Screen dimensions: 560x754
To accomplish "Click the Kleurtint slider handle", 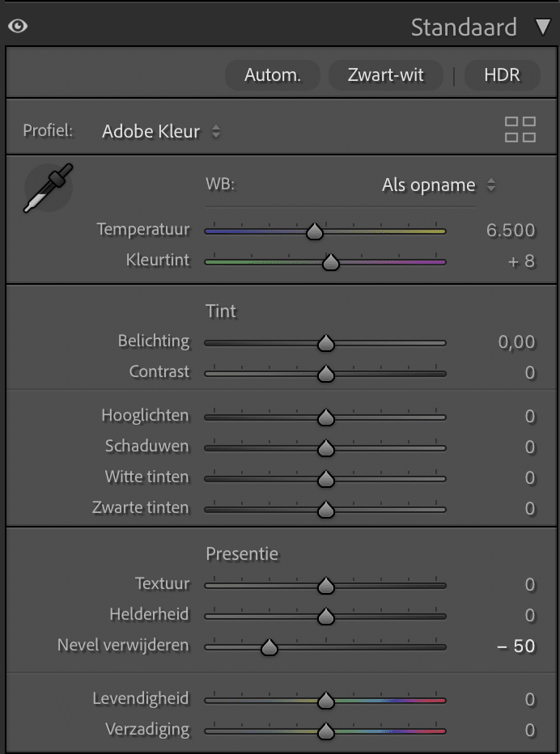I will coord(330,262).
